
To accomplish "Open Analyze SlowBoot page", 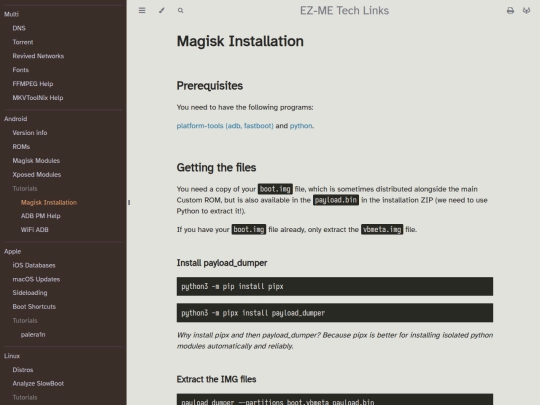I will click(38, 383).
